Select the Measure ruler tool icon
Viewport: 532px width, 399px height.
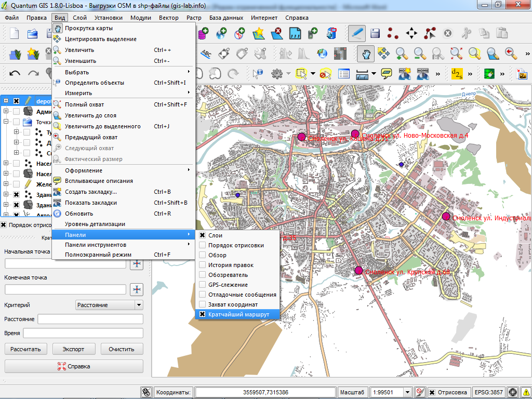362,74
